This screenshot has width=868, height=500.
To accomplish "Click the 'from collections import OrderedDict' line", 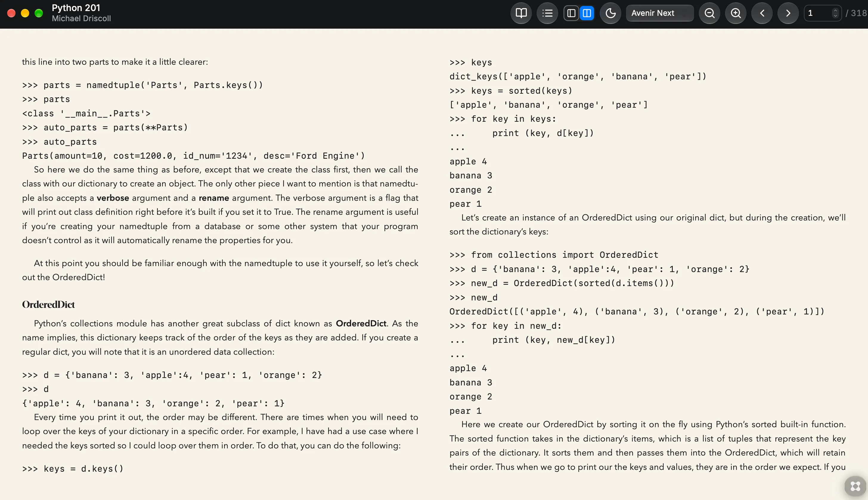I will [554, 255].
